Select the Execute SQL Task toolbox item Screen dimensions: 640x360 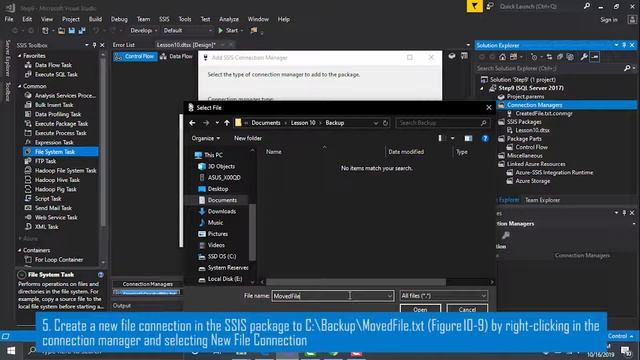(x=56, y=74)
